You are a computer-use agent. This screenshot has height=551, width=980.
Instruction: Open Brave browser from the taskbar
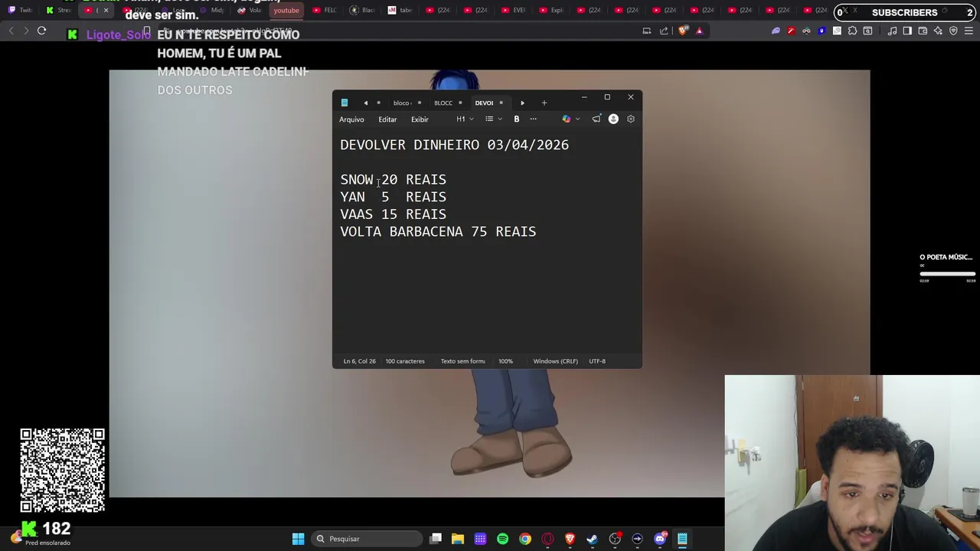coord(570,539)
